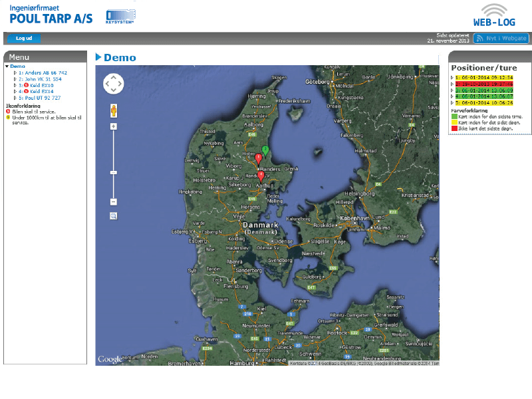Click the magnifier icon below zoom slider

point(114,215)
